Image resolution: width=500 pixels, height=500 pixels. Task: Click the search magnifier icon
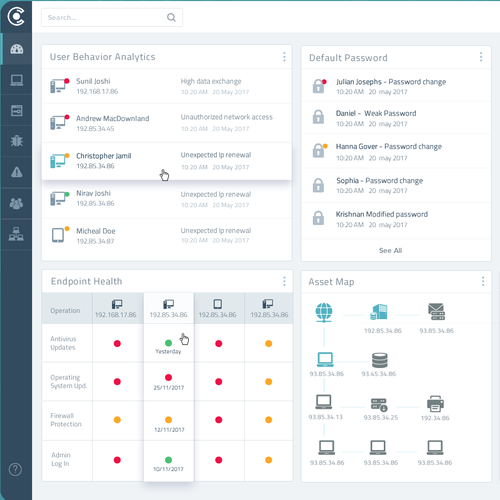click(171, 17)
